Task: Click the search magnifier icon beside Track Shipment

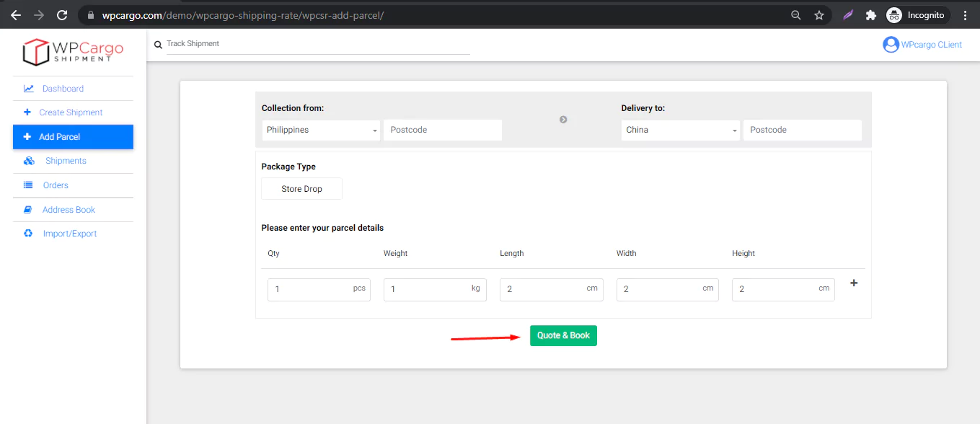Action: pos(158,45)
